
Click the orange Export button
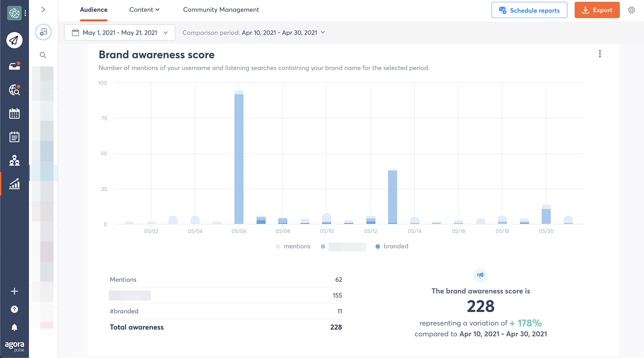[597, 10]
